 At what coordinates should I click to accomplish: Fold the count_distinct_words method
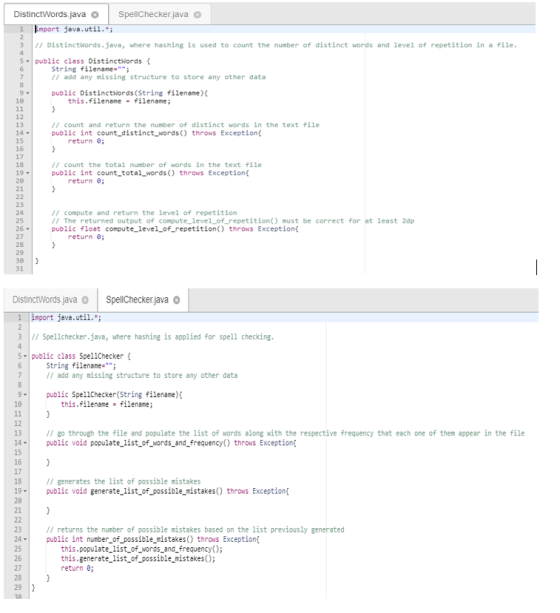(x=28, y=133)
